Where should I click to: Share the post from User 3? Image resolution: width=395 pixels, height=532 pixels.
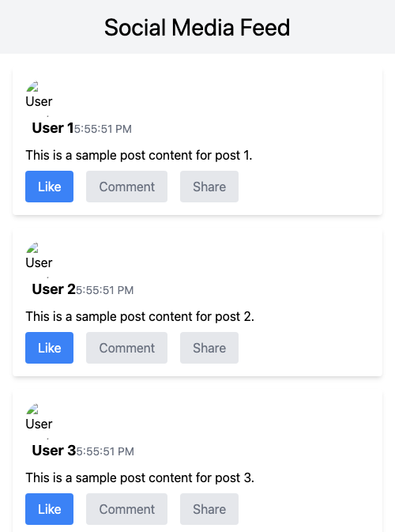pos(209,509)
